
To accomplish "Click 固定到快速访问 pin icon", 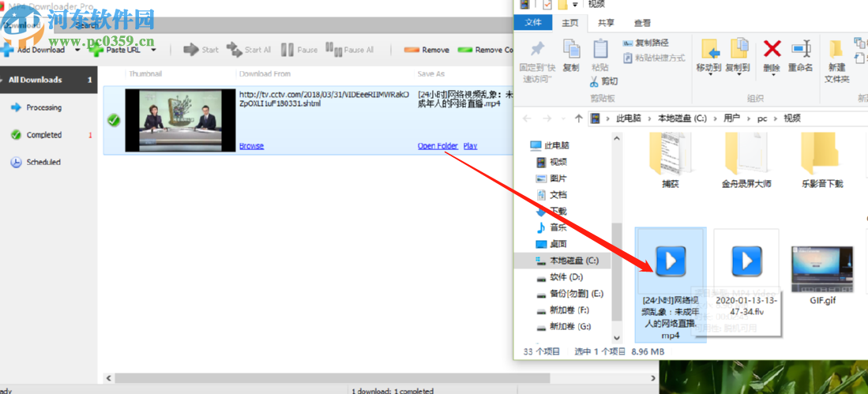I will [x=536, y=49].
